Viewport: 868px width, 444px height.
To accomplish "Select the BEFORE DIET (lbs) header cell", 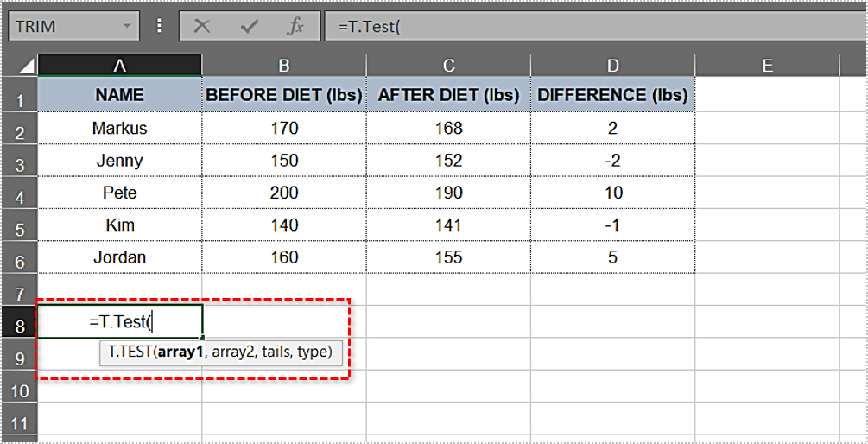I will (x=284, y=95).
